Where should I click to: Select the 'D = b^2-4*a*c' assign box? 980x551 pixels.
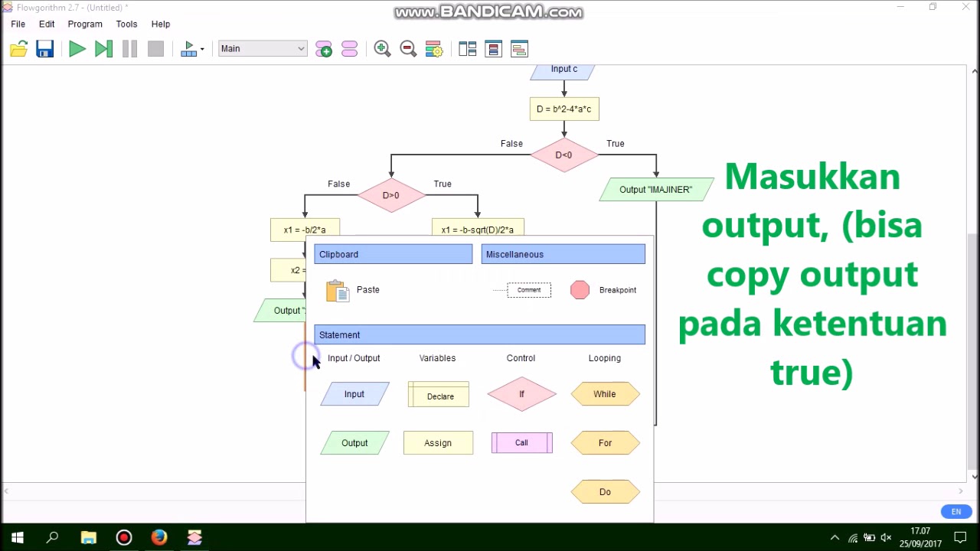(564, 109)
